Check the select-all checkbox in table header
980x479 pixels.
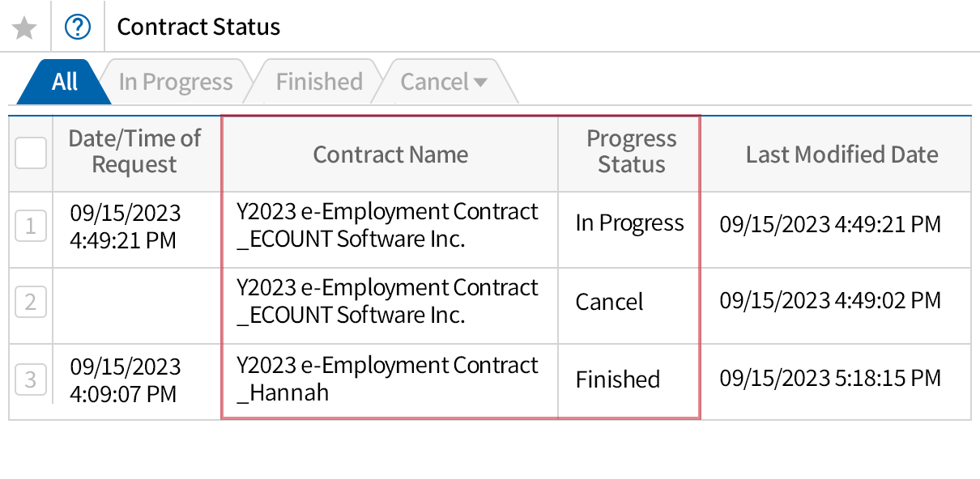[30, 152]
